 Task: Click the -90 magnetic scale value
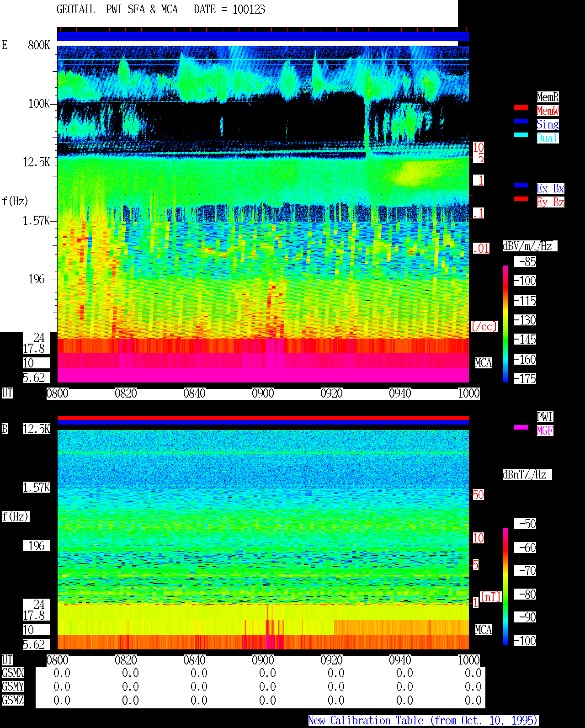point(525,617)
